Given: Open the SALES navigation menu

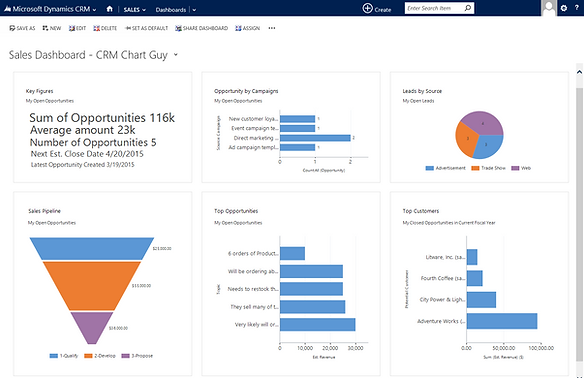Looking at the screenshot, I should [x=131, y=10].
